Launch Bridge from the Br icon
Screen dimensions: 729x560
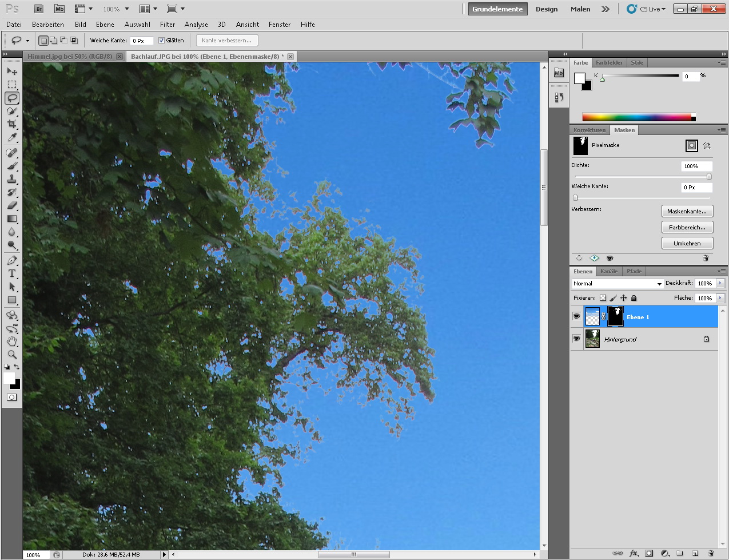(38, 9)
